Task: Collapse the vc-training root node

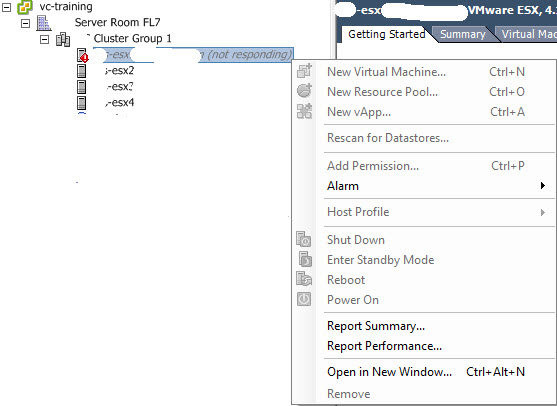Action: coord(6,7)
